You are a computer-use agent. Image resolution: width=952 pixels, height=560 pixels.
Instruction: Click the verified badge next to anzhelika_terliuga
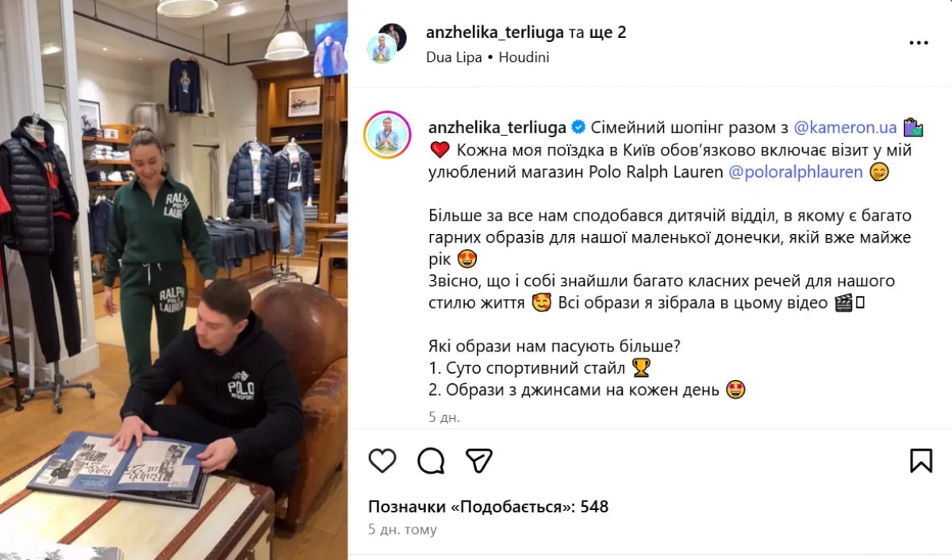[579, 128]
